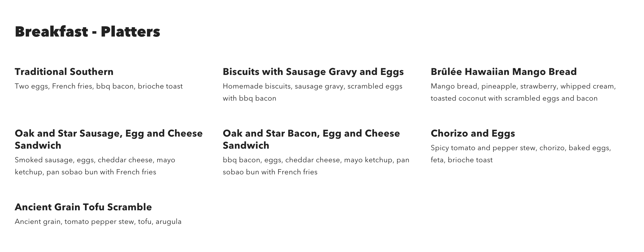Select Ancient Grain Tofu Scramble title
The image size is (644, 252).
pyautogui.click(x=83, y=207)
